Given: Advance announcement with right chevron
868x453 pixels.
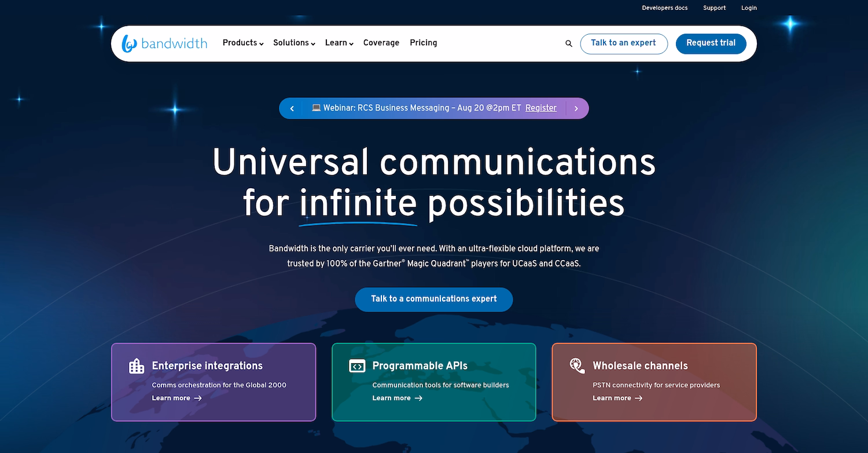Looking at the screenshot, I should [x=576, y=108].
